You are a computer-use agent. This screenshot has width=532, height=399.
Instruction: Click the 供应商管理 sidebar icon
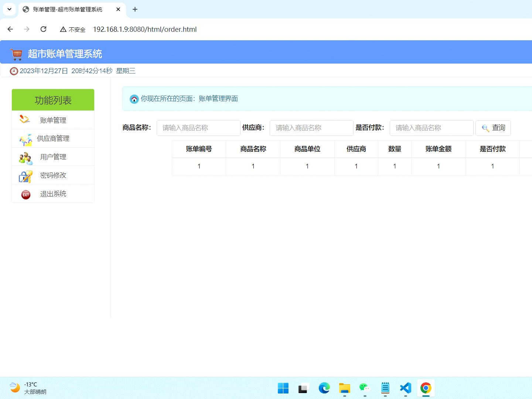coord(26,140)
